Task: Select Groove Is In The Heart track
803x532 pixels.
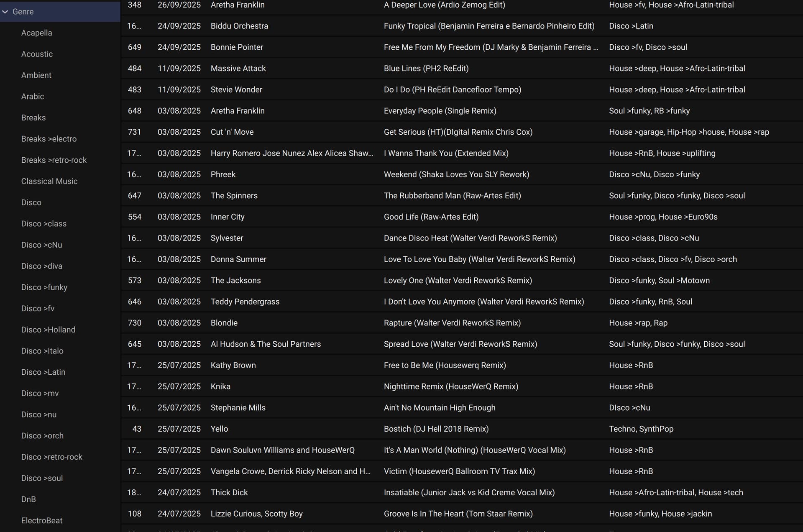Action: point(458,514)
